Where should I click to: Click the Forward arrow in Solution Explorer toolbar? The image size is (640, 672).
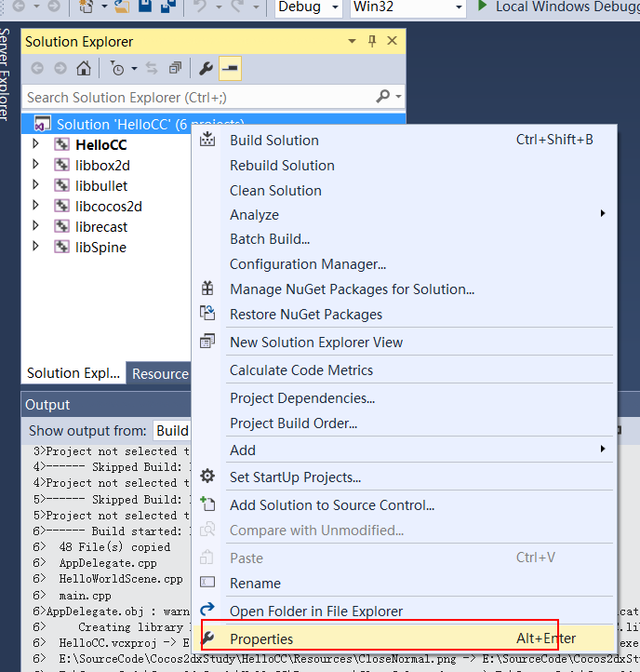click(x=60, y=68)
